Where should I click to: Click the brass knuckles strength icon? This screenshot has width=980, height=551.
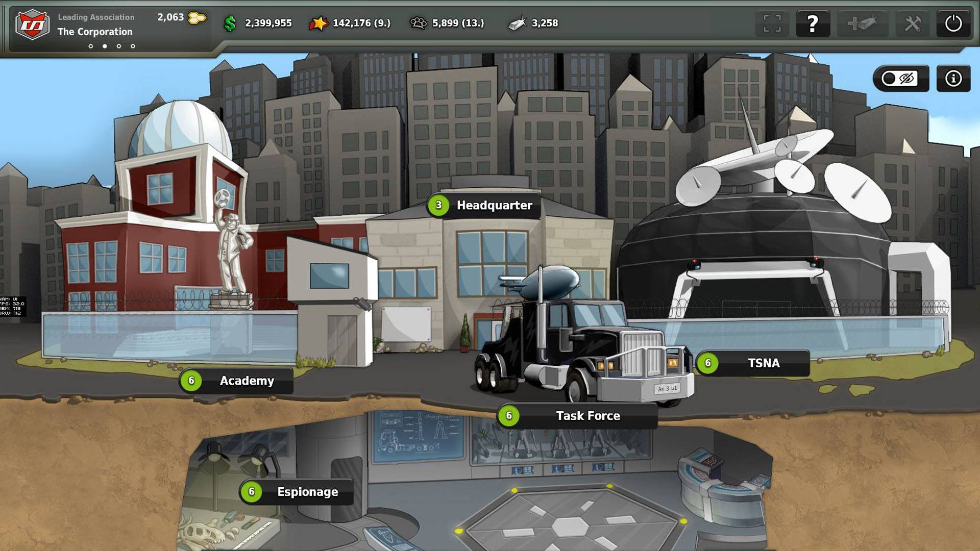pos(418,23)
